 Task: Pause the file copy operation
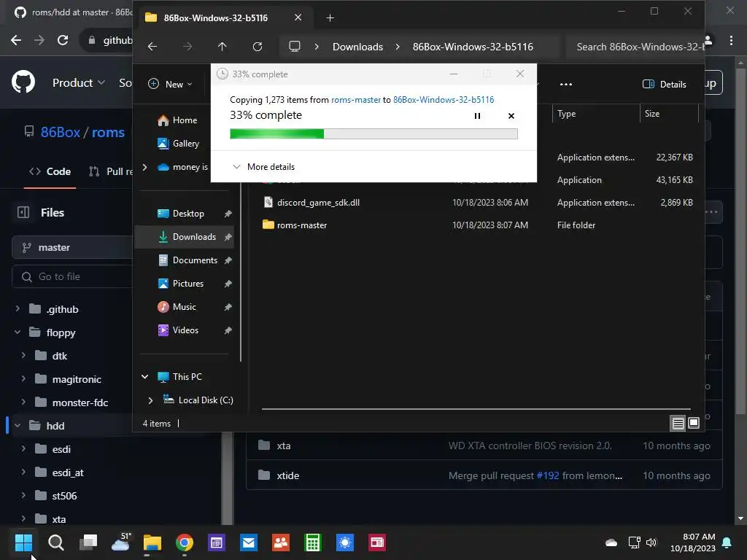(x=477, y=116)
